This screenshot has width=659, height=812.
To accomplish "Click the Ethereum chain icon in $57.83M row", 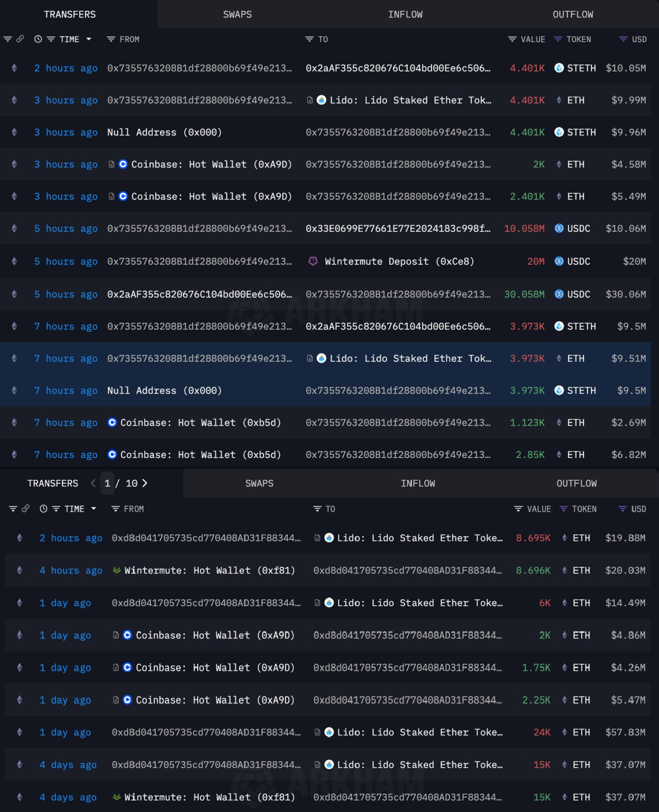I will tap(20, 732).
